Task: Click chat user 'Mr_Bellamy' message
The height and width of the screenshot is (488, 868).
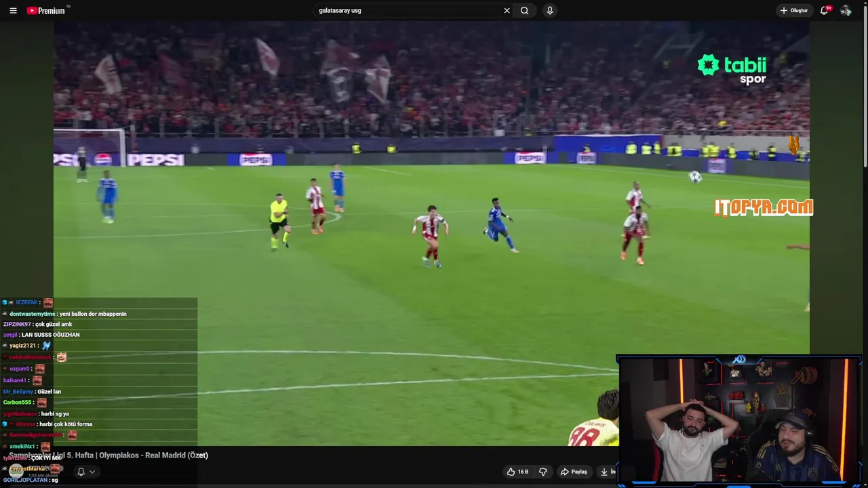Action: click(x=32, y=392)
